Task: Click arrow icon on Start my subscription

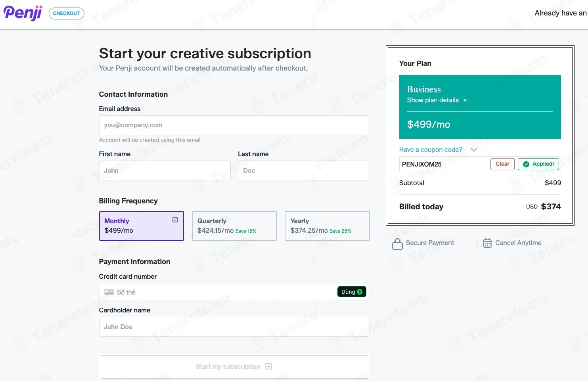Action: click(268, 367)
